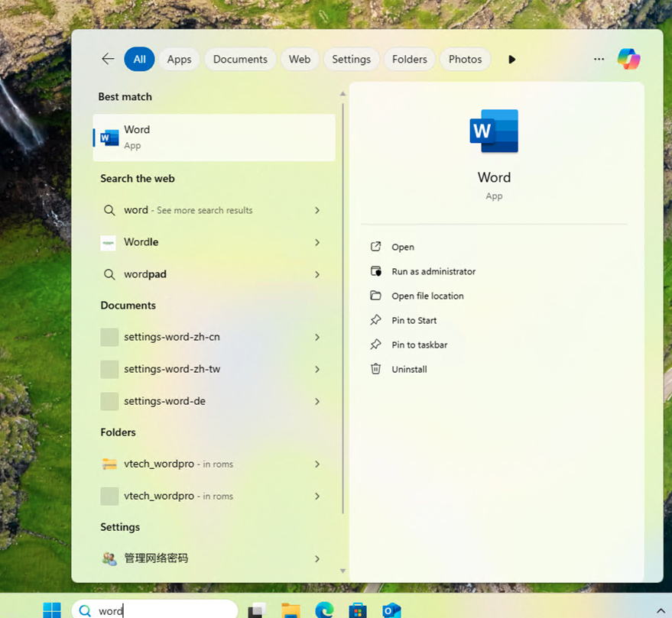Viewport: 672px width, 618px height.
Task: Launch Microsoft Edge from the taskbar
Action: pos(324,610)
